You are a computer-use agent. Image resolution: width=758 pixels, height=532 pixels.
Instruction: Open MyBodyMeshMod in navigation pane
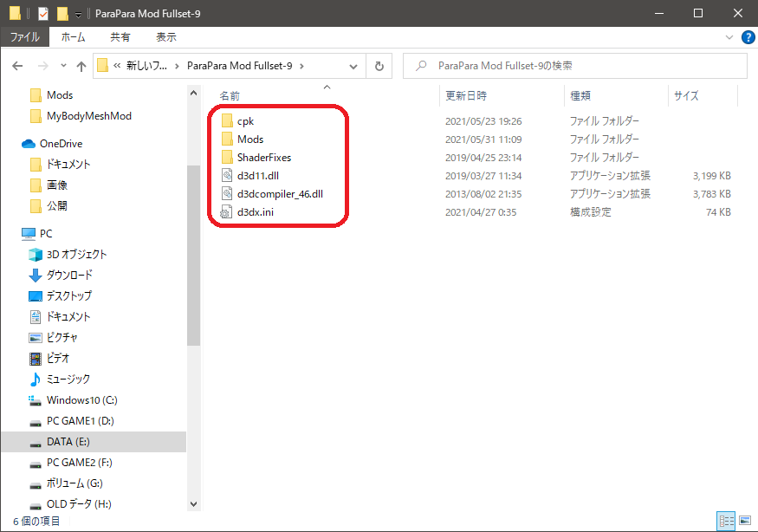point(89,116)
